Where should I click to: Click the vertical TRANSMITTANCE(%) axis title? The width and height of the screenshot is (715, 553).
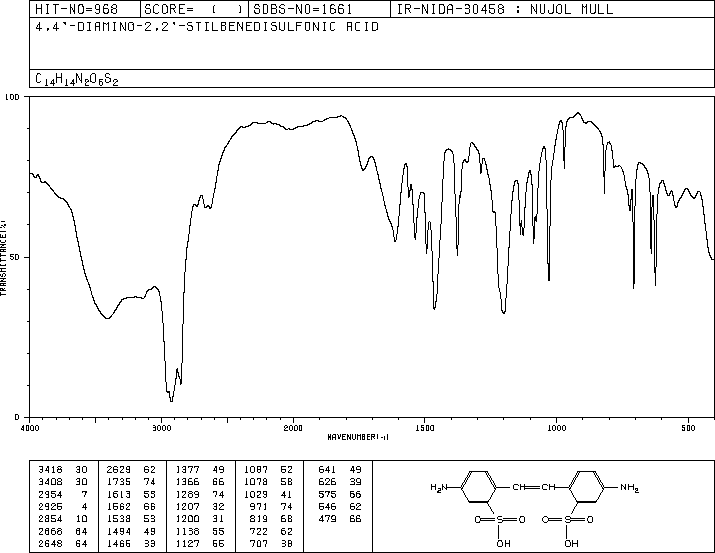tap(3, 258)
